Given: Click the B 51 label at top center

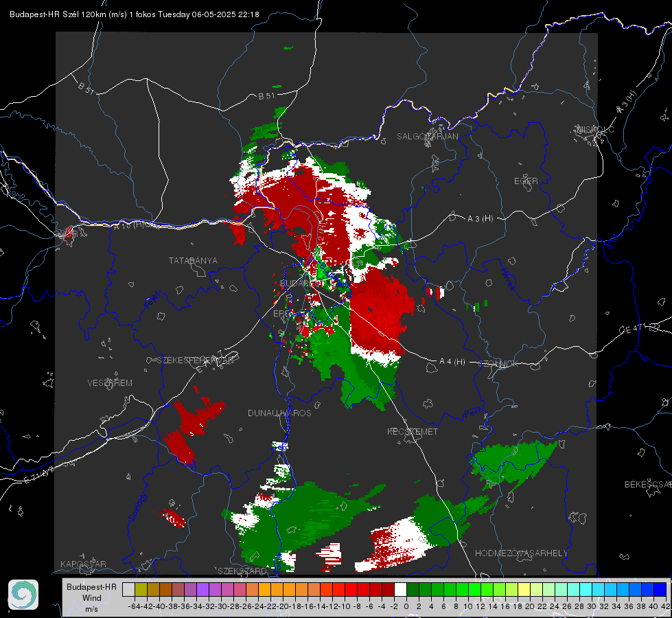Looking at the screenshot, I should click(266, 96).
